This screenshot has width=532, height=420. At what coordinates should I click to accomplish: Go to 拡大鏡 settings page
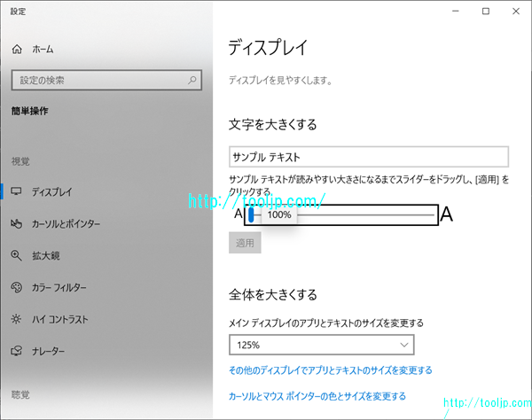point(46,255)
